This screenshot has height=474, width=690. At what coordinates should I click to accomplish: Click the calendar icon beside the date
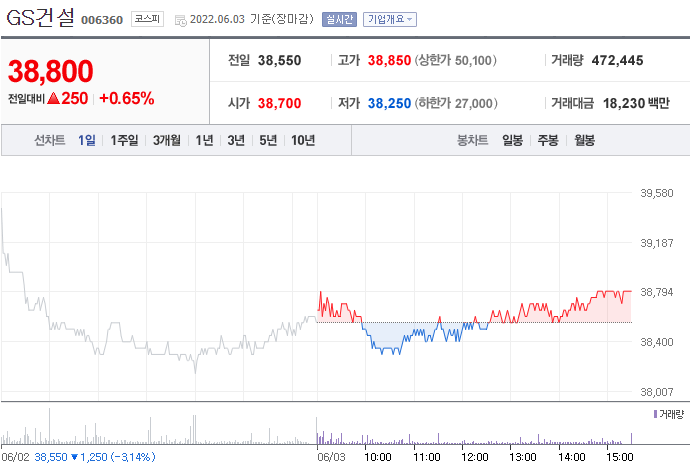(x=180, y=20)
